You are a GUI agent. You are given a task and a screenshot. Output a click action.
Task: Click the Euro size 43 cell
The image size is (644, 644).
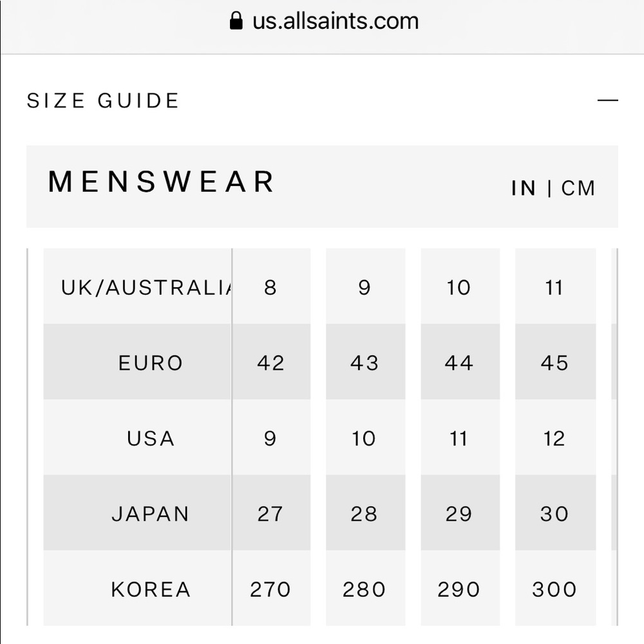[365, 363]
